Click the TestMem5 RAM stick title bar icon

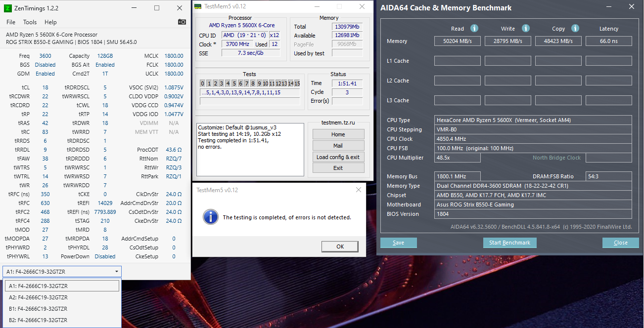[x=198, y=6]
